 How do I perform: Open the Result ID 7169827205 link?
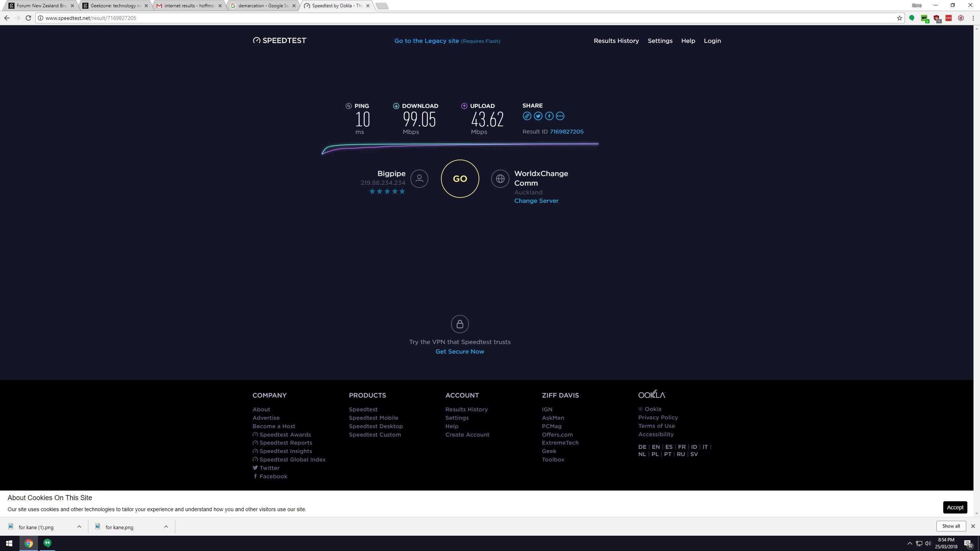[567, 132]
